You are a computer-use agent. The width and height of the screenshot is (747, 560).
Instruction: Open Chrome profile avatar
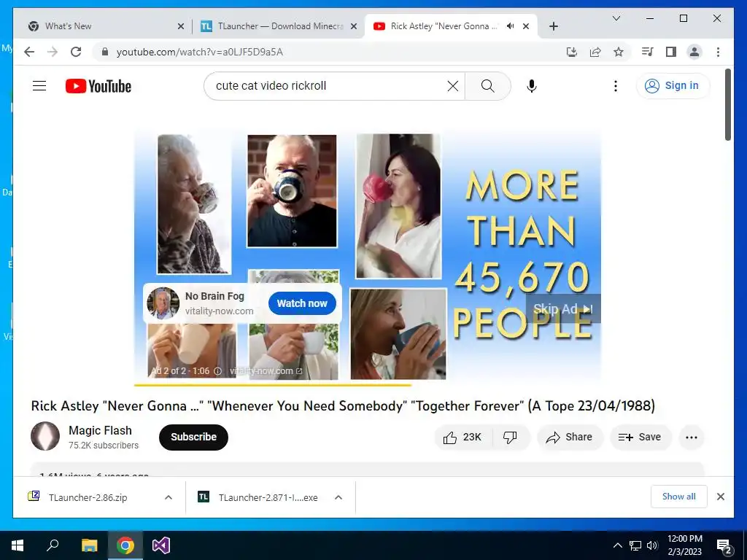[x=694, y=52]
